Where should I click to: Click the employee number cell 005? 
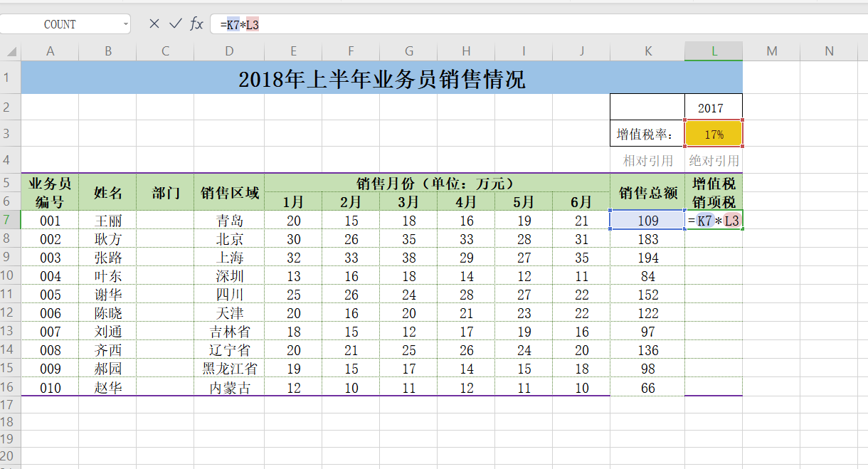point(50,295)
